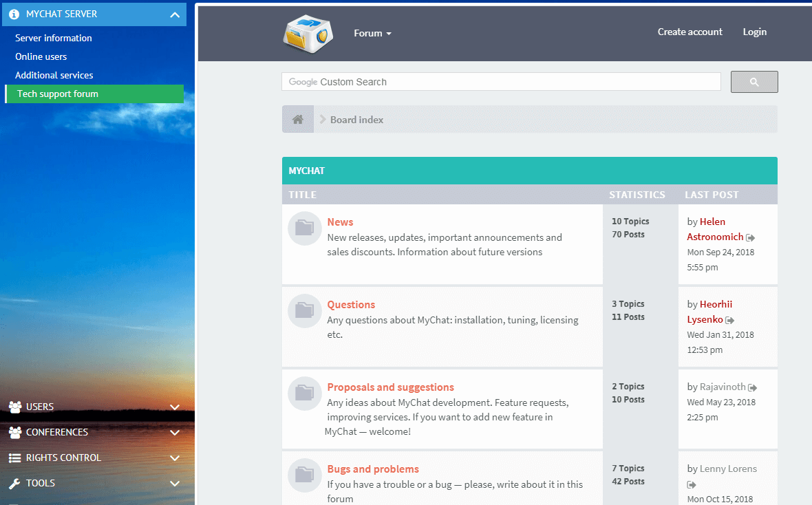View latest post icon beside Rajavinoth
Screen dimensions: 812x505
tap(753, 387)
